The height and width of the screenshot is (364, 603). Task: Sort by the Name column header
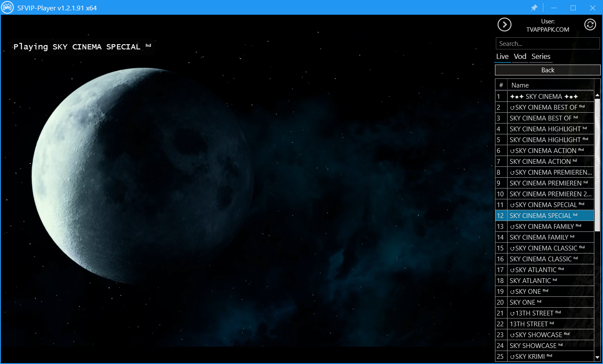[x=551, y=85]
